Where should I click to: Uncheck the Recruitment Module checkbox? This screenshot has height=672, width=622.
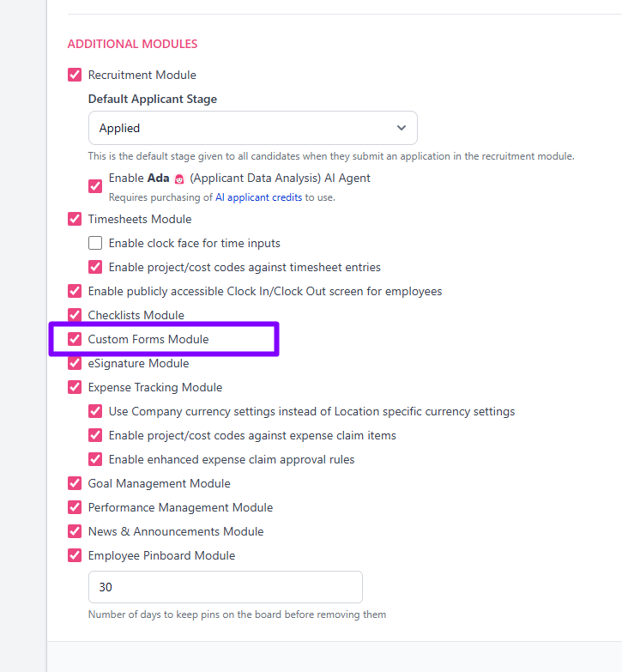[x=75, y=75]
